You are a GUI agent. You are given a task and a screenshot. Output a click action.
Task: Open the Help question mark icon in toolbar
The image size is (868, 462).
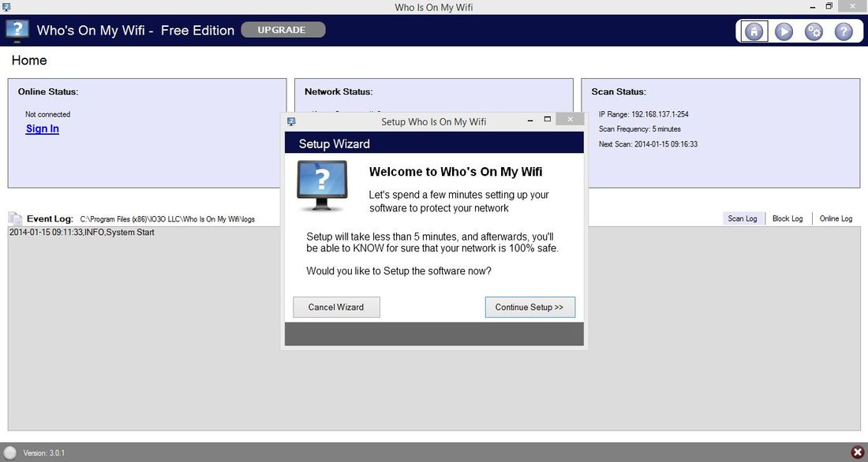(x=844, y=32)
